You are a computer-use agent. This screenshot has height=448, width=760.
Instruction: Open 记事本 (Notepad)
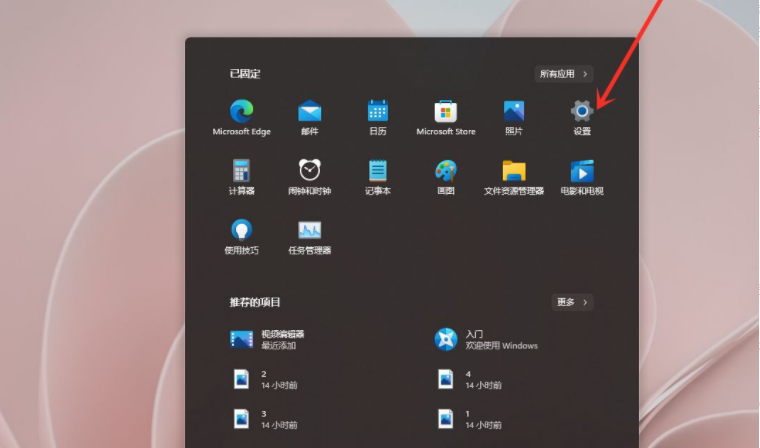(377, 170)
